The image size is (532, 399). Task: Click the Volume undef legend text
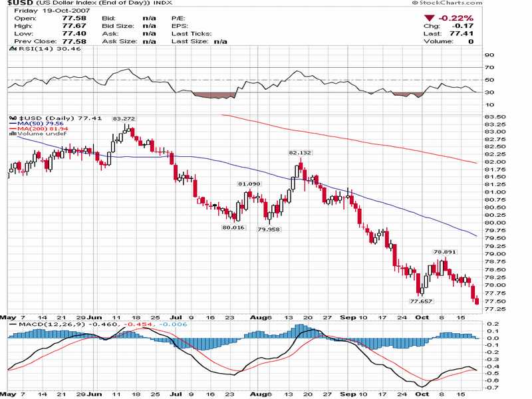(x=42, y=134)
